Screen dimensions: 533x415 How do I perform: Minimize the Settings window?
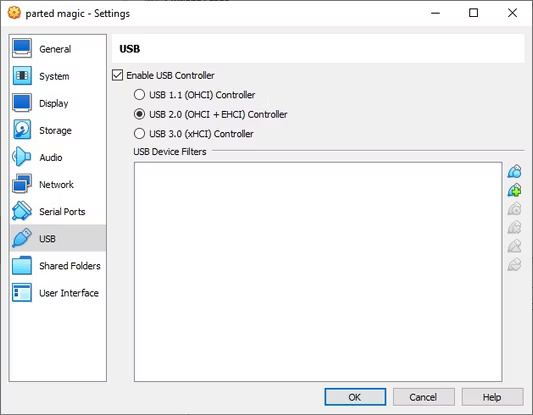pos(435,13)
